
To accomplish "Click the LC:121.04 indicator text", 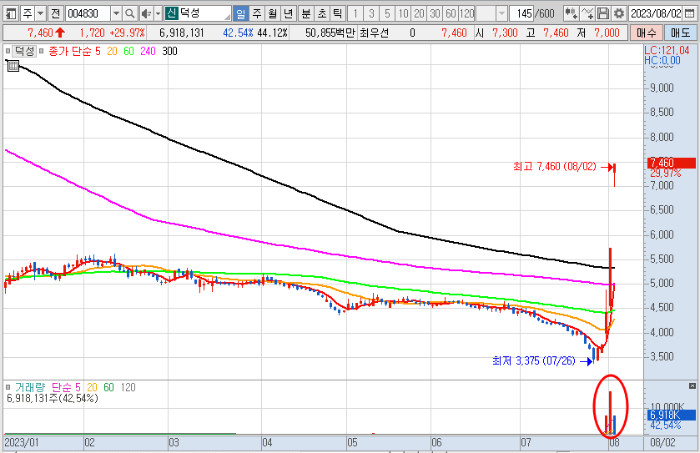I will tap(667, 50).
